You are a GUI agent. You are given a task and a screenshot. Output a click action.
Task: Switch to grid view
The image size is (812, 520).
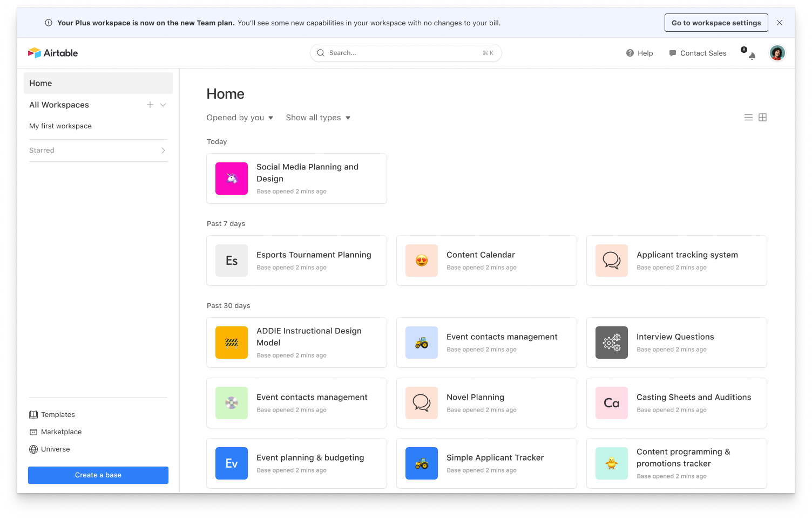762,118
